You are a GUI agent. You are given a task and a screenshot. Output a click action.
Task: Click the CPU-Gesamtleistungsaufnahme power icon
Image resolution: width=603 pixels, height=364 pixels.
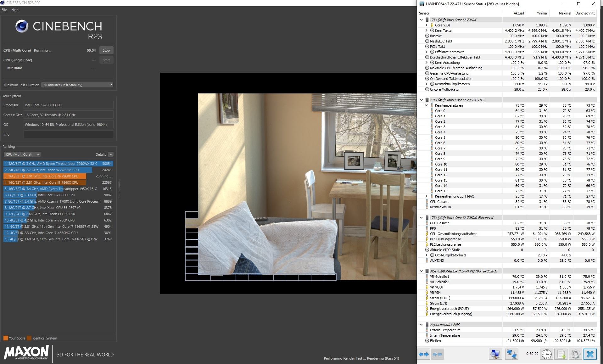point(427,234)
